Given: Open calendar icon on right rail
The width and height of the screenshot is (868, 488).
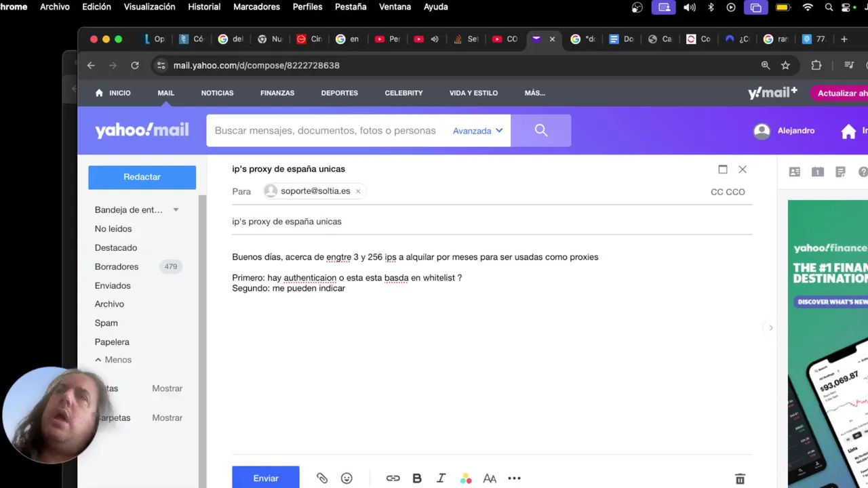Looking at the screenshot, I should 818,172.
